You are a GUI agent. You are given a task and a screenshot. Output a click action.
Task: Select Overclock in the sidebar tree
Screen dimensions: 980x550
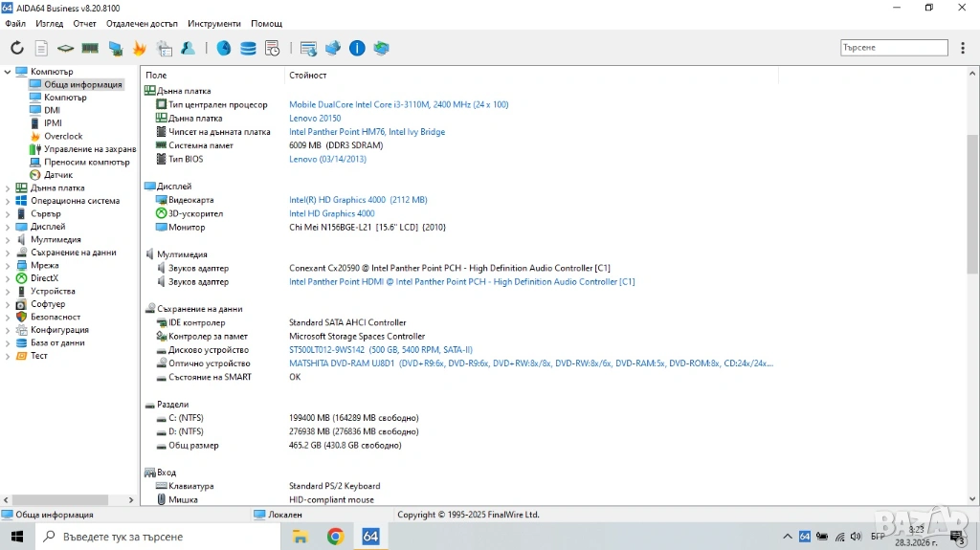point(63,137)
